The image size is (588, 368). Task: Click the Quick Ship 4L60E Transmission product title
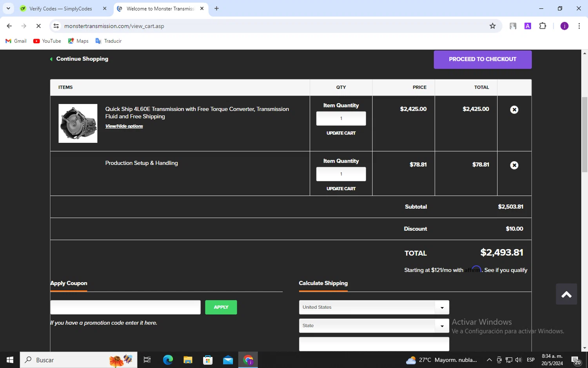point(197,113)
